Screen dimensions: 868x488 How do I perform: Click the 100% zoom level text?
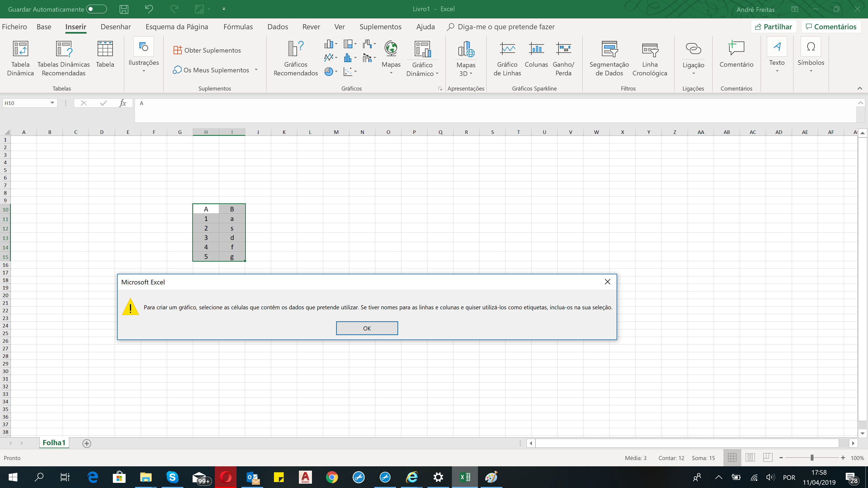coord(857,458)
